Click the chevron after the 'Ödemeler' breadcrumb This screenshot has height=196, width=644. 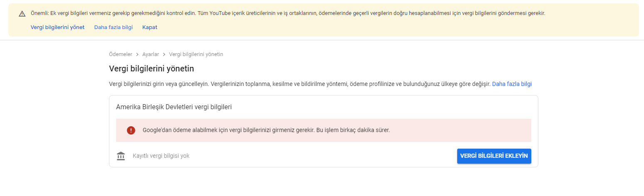tap(137, 54)
